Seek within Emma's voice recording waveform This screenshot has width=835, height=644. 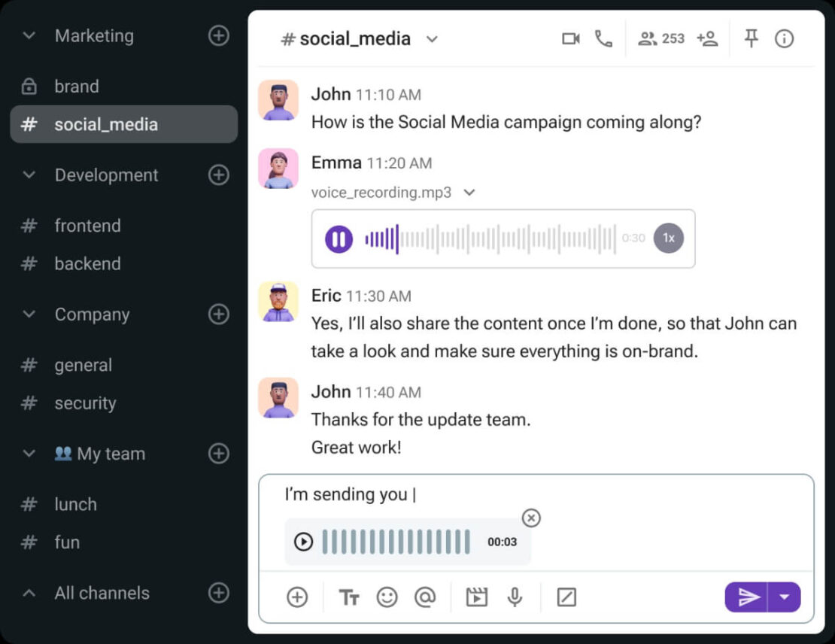point(490,238)
